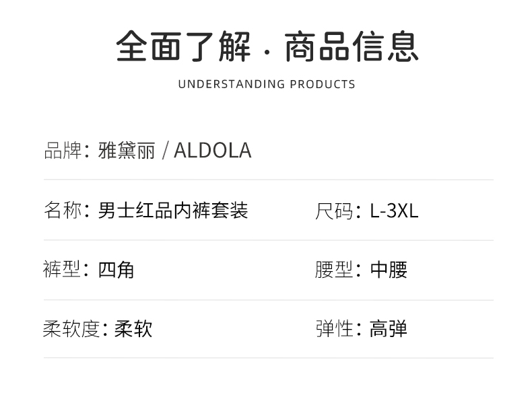Viewport: 532px width, 405px height.
Task: Select the brand name 雅黛丽
Action: [x=126, y=150]
